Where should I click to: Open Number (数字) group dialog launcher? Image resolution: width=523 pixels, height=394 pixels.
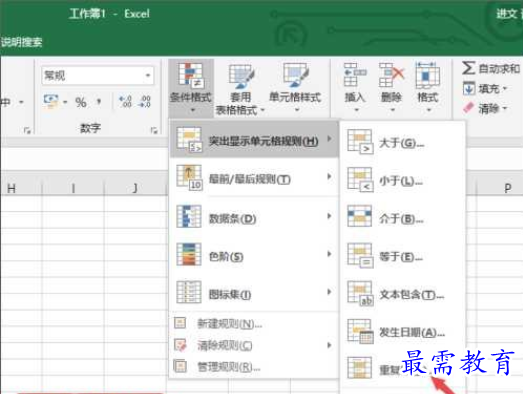pos(154,130)
